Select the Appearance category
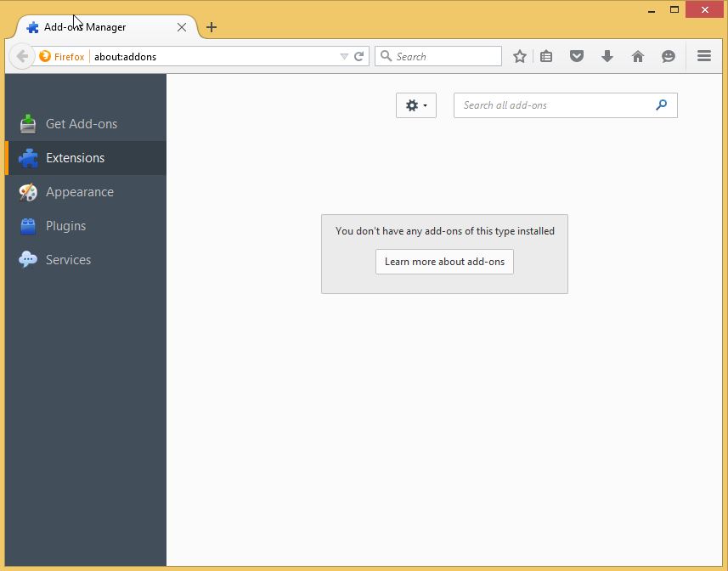 point(80,191)
